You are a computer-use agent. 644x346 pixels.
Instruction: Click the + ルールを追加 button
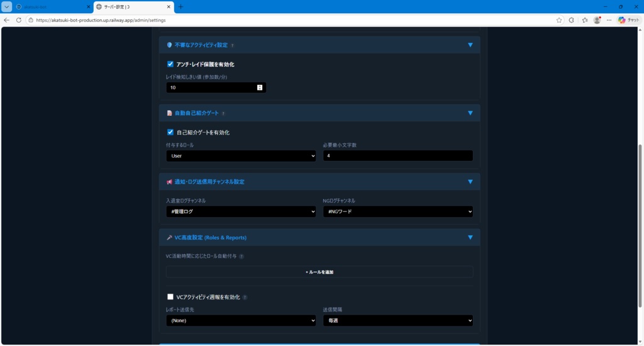click(x=319, y=272)
